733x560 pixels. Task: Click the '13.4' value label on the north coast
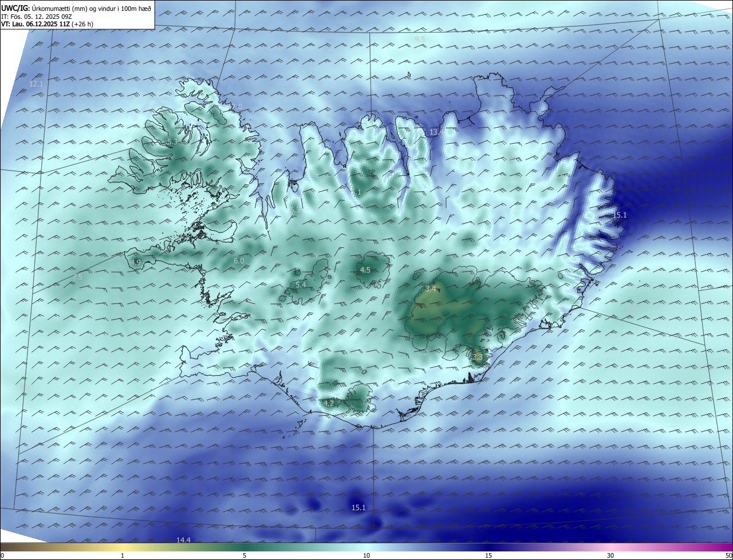point(435,132)
